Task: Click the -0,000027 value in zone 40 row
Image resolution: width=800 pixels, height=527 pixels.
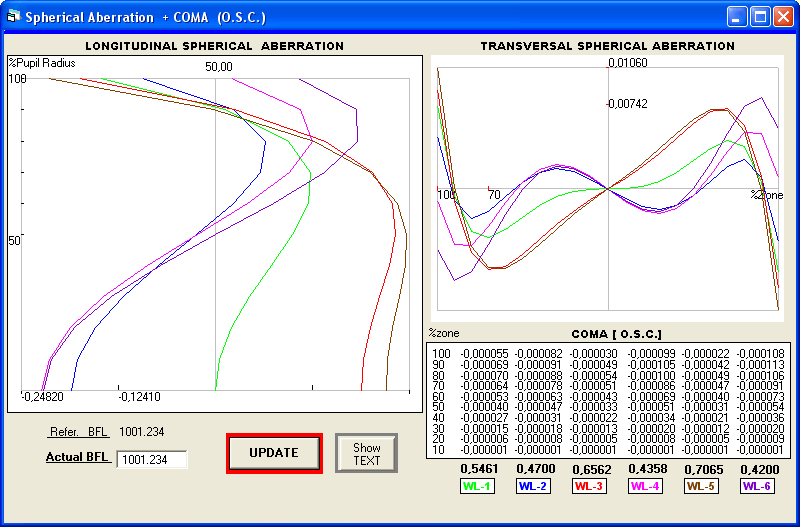Action: [484, 418]
